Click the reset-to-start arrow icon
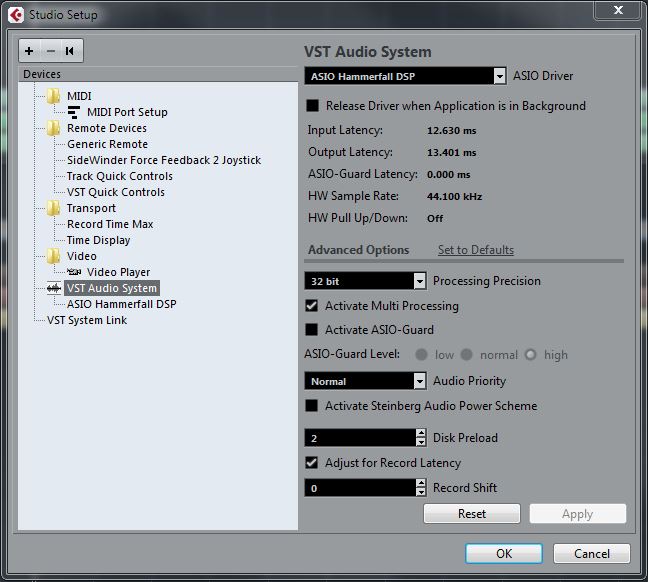Image resolution: width=648 pixels, height=582 pixels. coord(69,51)
